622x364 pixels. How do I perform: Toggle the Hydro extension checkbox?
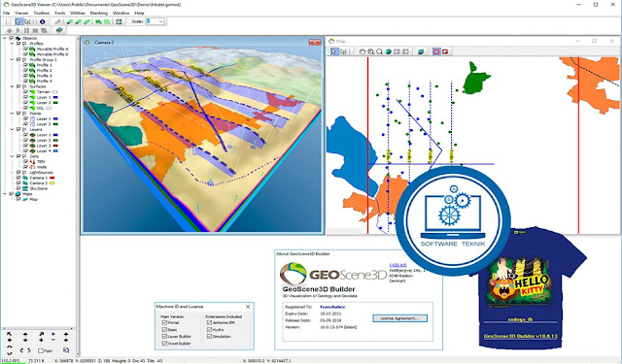(209, 329)
